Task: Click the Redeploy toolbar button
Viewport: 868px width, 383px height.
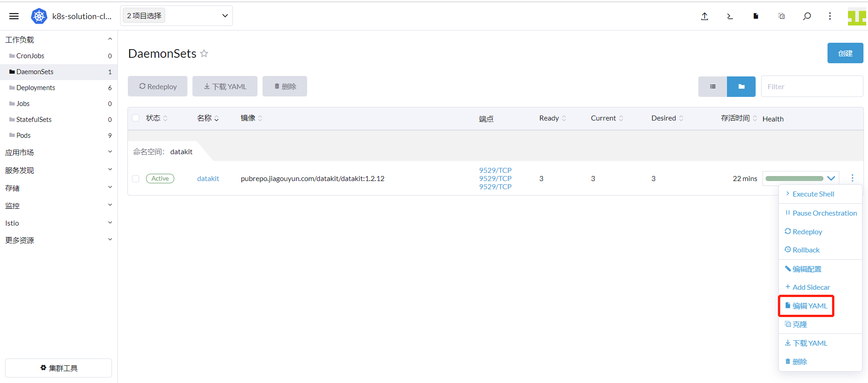Action: (x=157, y=86)
